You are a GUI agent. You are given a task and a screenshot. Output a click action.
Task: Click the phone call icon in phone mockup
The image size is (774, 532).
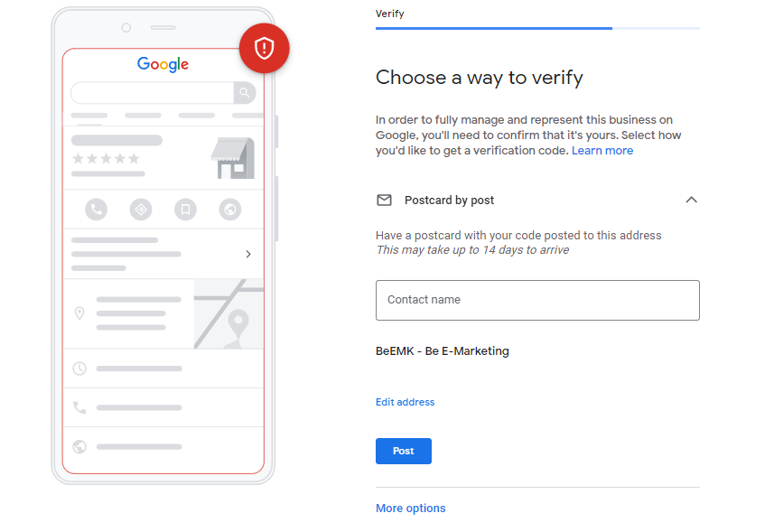[97, 210]
